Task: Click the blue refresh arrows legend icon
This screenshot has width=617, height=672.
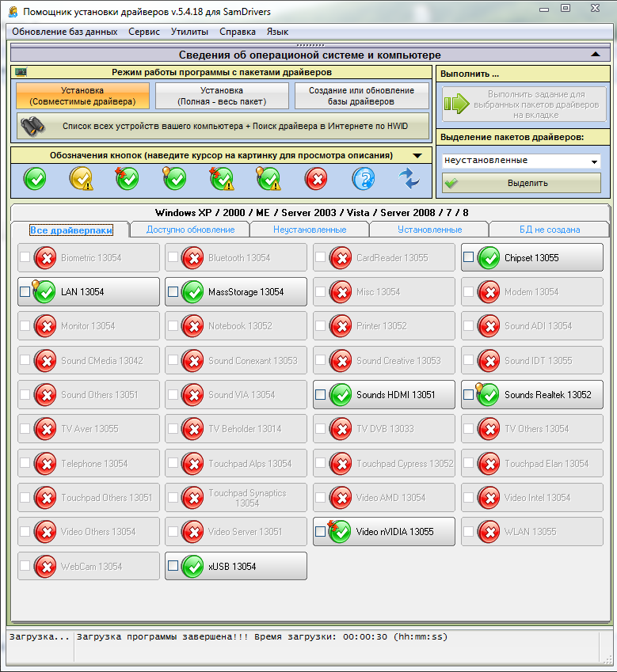Action: click(x=409, y=179)
